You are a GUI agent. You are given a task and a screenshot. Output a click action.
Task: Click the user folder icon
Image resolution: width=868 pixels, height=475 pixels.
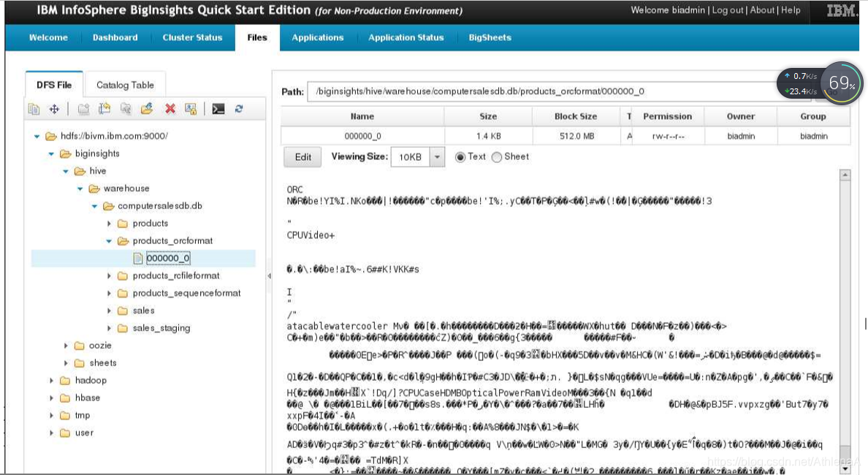click(x=65, y=433)
